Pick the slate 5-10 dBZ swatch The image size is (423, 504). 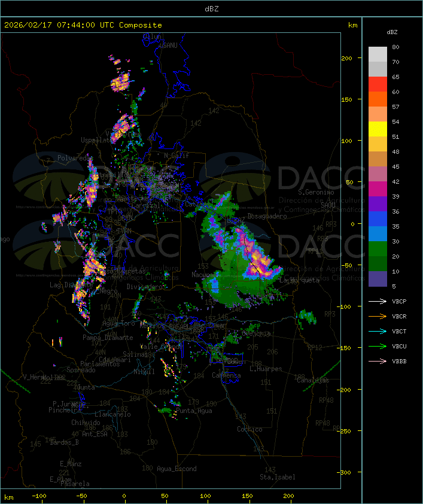tap(378, 279)
